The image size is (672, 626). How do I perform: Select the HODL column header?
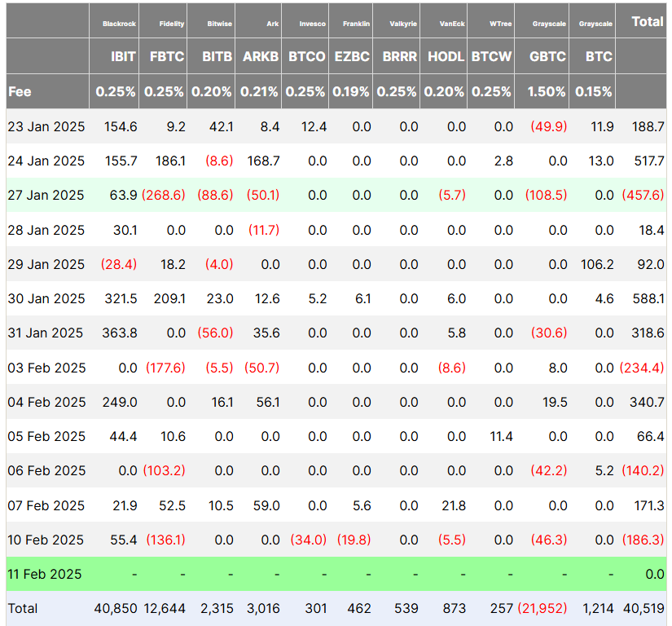point(446,57)
